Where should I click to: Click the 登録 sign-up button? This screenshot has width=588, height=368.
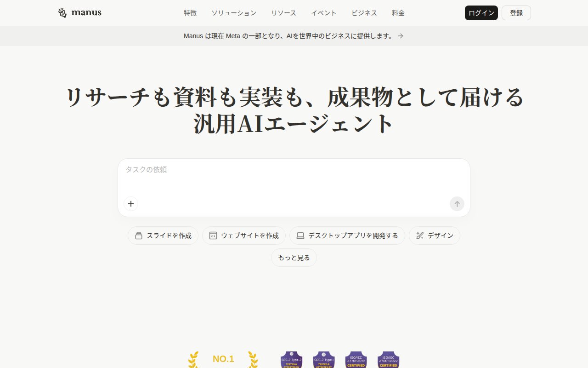(x=516, y=13)
